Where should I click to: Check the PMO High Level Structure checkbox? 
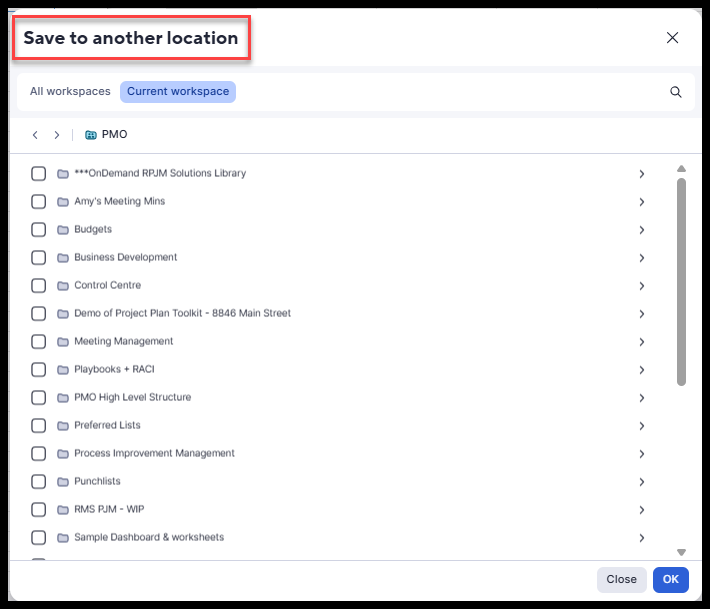pos(38,398)
